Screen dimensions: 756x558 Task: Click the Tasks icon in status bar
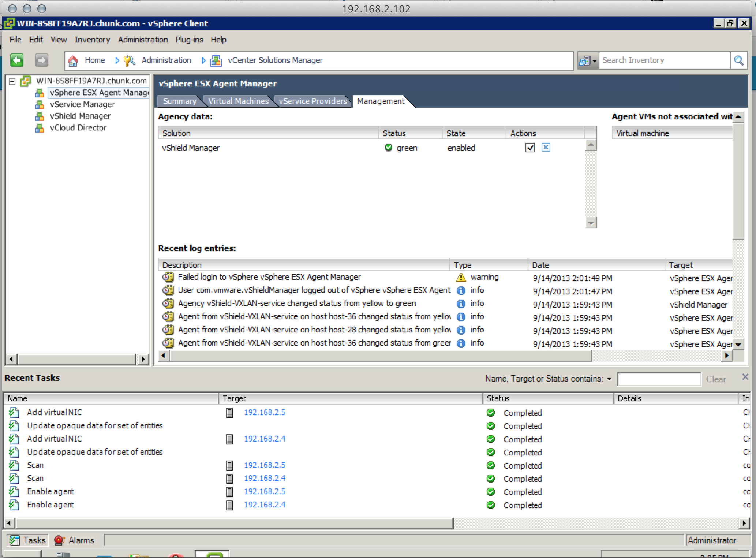pos(15,540)
